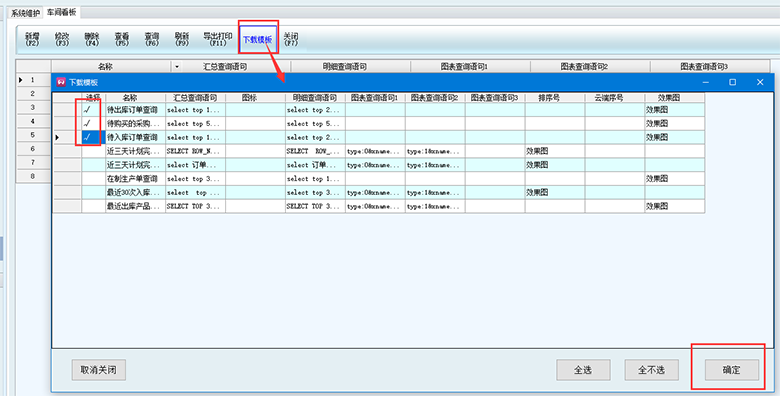The height and width of the screenshot is (396, 780).
Task: Open 查看 (F5) from the toolbar
Action: pos(122,39)
